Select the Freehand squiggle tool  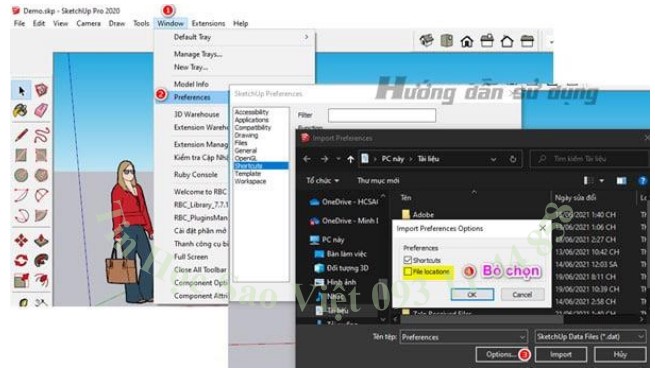[41, 135]
